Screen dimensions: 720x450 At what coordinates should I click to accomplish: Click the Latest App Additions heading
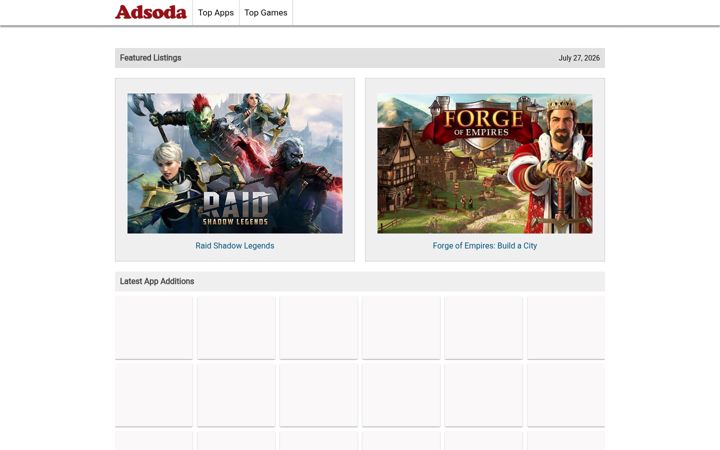pos(157,281)
